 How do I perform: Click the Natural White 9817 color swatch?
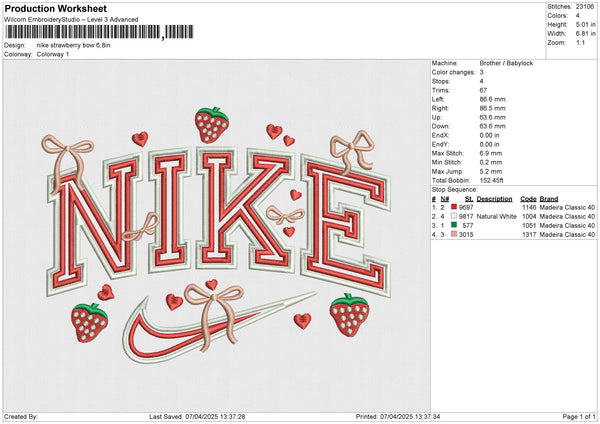click(x=454, y=216)
